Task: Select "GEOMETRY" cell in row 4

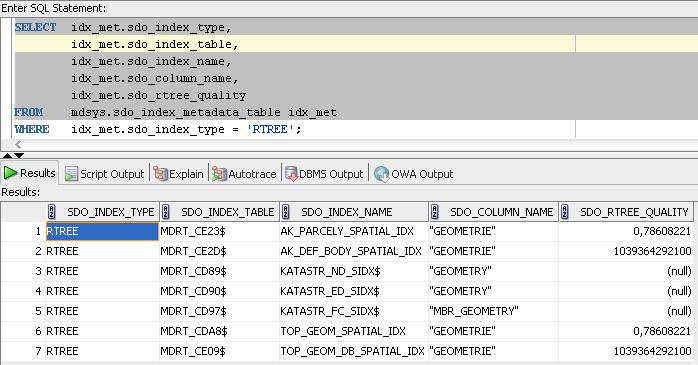Action: (493, 291)
